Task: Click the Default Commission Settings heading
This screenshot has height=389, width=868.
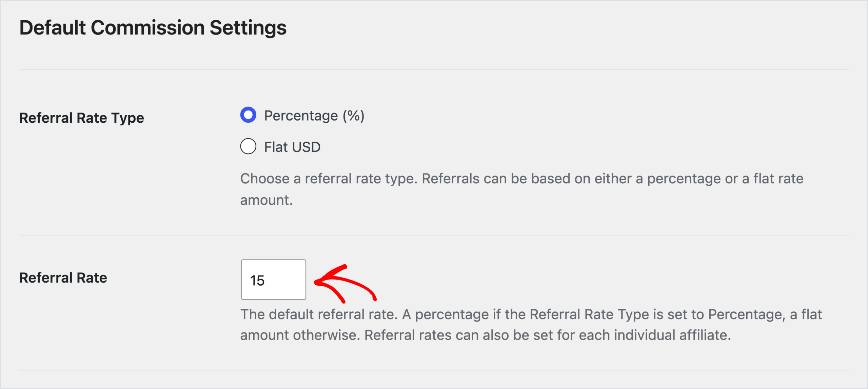Action: click(x=153, y=27)
